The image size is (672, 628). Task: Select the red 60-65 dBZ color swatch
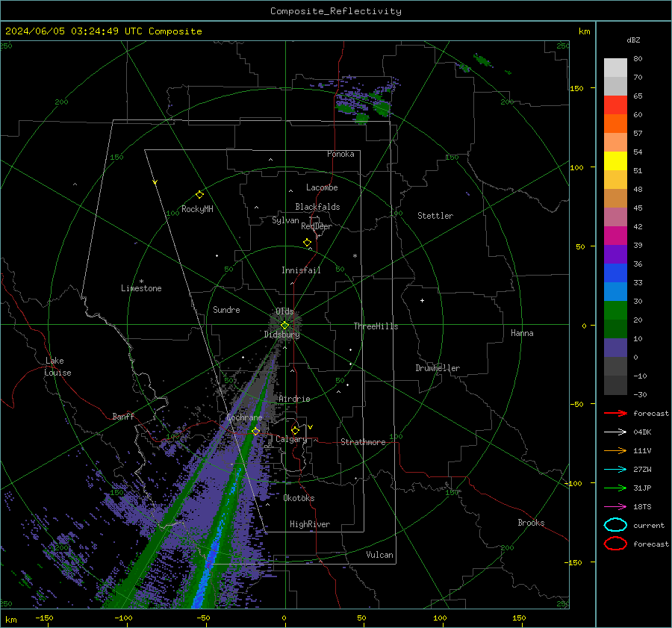pos(615,105)
